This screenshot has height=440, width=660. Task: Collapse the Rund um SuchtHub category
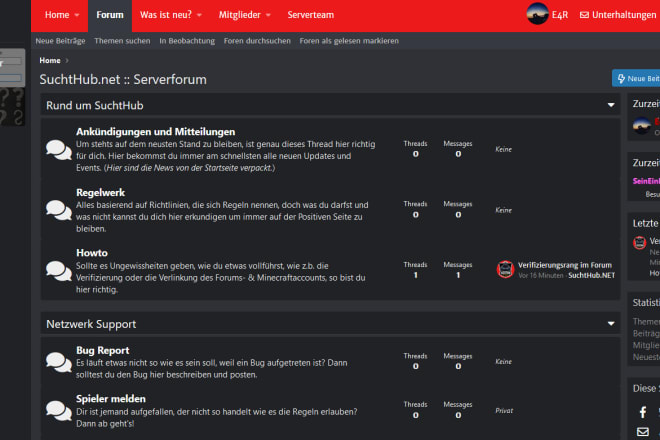point(611,105)
